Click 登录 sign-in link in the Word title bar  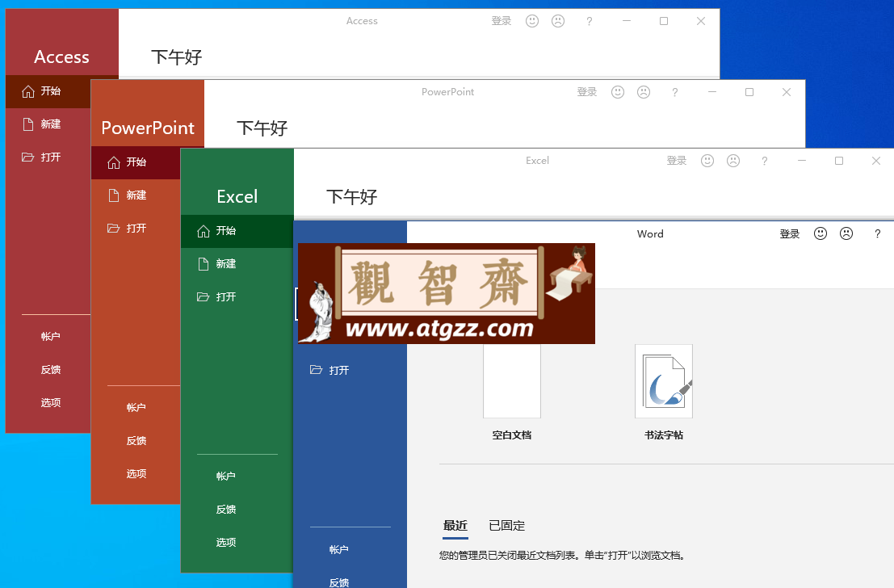(x=790, y=234)
